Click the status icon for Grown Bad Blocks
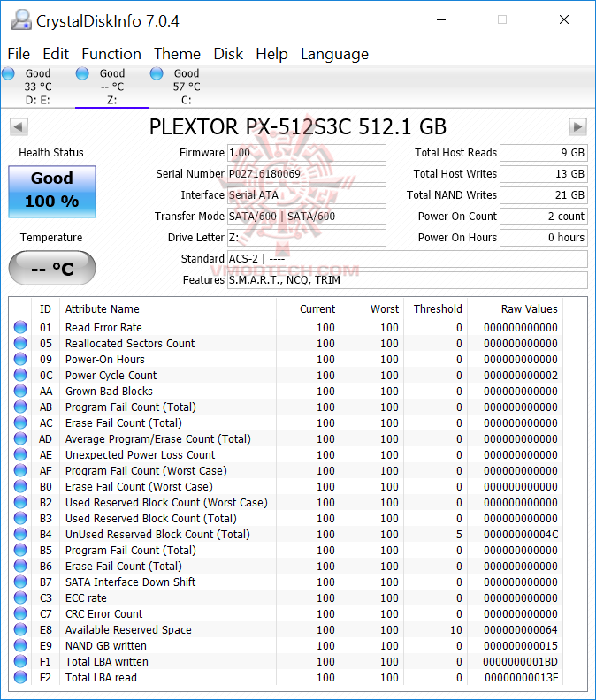Image resolution: width=596 pixels, height=700 pixels. pyautogui.click(x=20, y=391)
